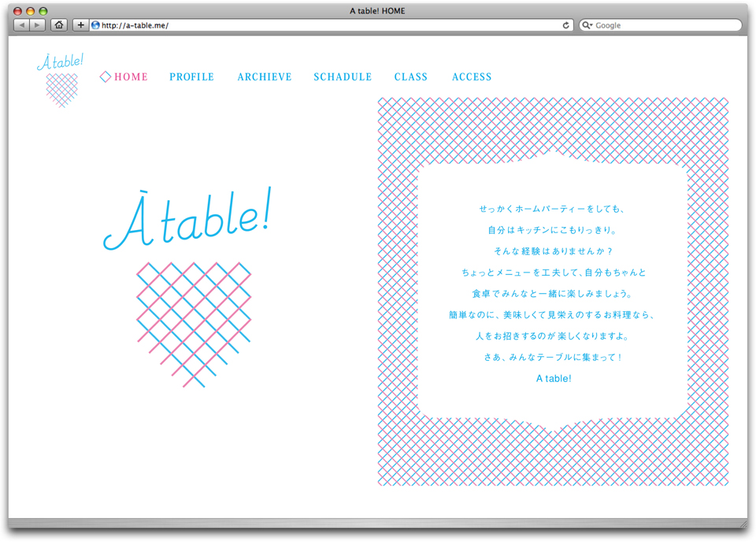Open the CLASS page
The width and height of the screenshot is (756, 542).
coord(411,76)
